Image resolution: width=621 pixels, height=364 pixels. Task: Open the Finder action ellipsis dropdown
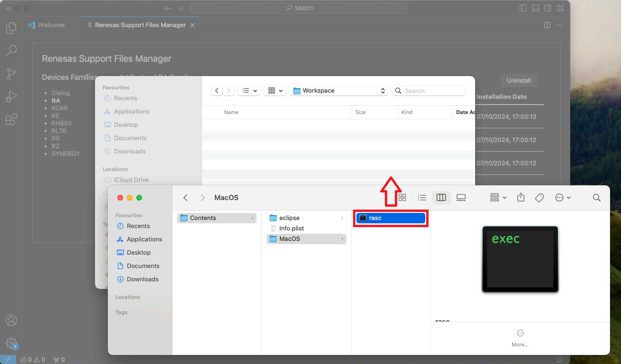pyautogui.click(x=563, y=198)
